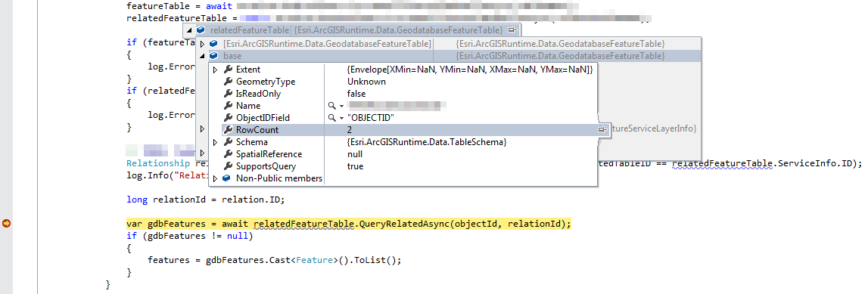The width and height of the screenshot is (868, 294).
Task: Select the Schema property name
Action: click(x=252, y=142)
